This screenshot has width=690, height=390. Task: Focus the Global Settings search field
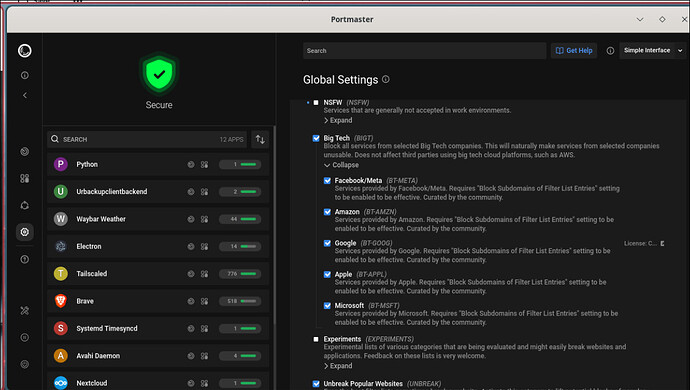point(424,51)
